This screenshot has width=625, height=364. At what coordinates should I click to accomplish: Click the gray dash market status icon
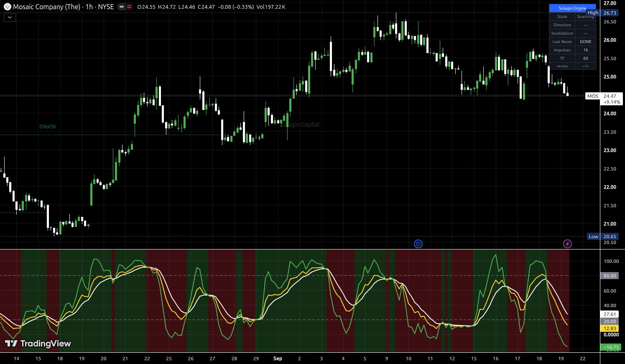pos(122,7)
